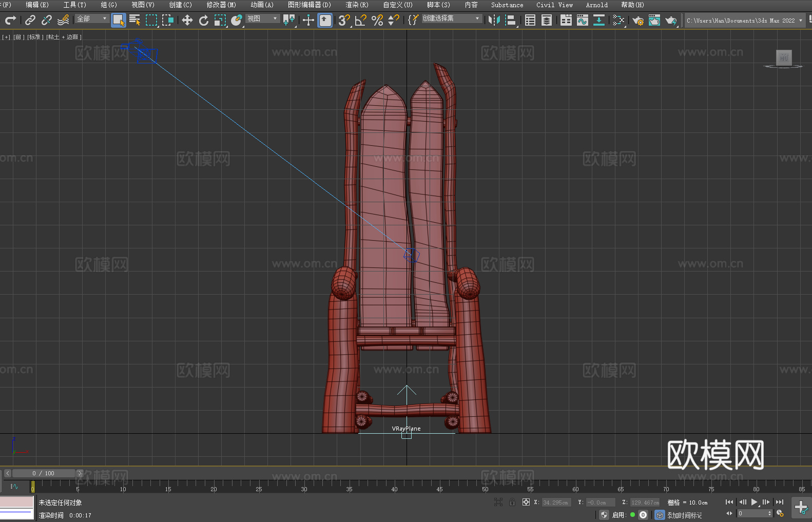The width and height of the screenshot is (812, 522).
Task: Choose the Rectangular Selection Region tool
Action: 151,20
